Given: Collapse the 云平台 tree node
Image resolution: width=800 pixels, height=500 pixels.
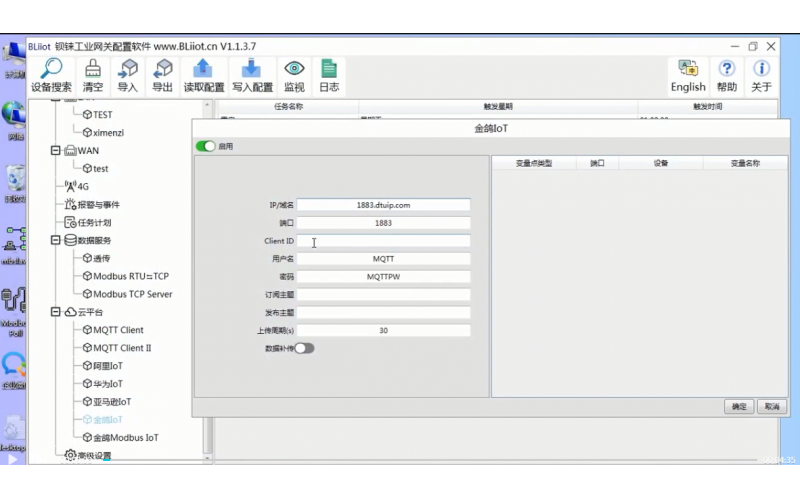Looking at the screenshot, I should click(56, 312).
